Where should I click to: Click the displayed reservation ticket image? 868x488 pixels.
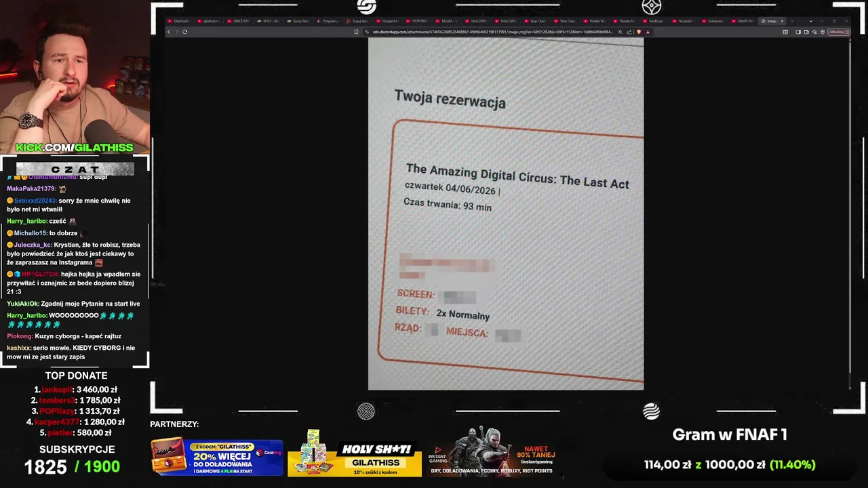pos(506,213)
